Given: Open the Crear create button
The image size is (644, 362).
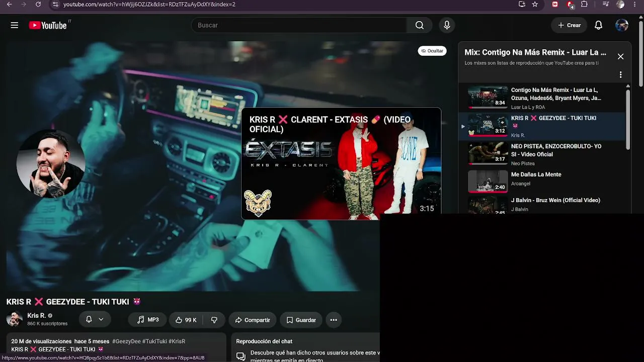Looking at the screenshot, I should (569, 25).
